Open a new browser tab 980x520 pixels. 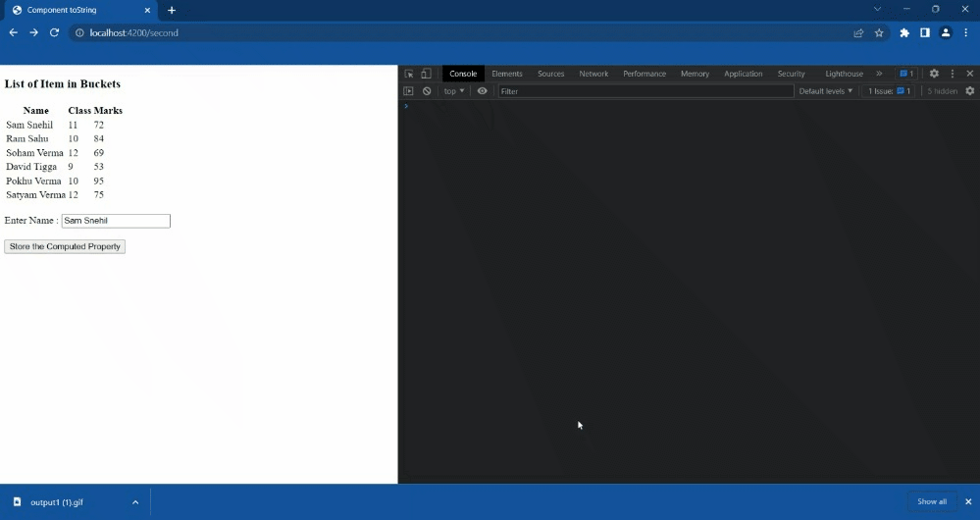tap(172, 10)
